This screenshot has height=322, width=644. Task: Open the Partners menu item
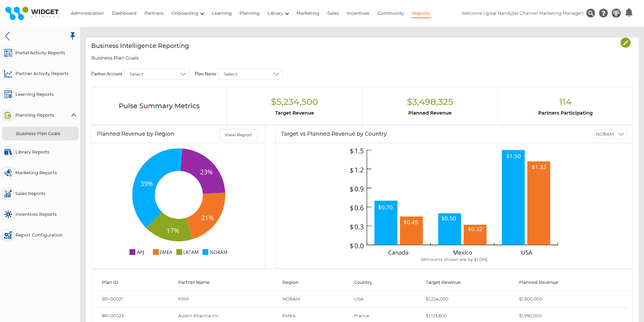(154, 13)
